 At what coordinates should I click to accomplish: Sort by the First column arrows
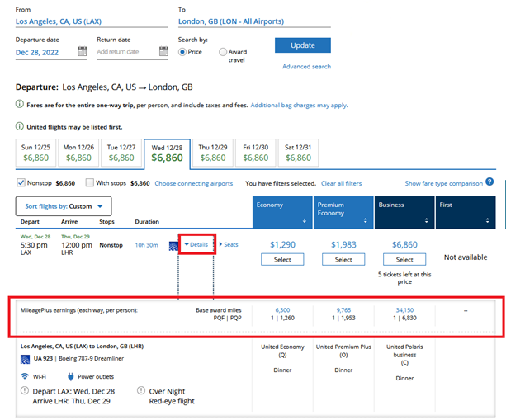pyautogui.click(x=487, y=220)
